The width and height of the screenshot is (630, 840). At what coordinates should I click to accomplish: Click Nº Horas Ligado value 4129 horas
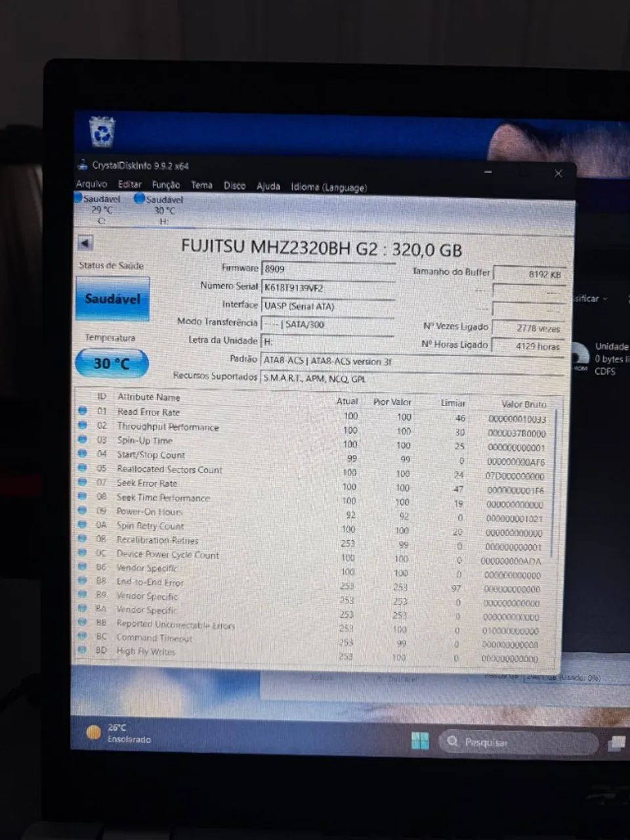[x=528, y=346]
